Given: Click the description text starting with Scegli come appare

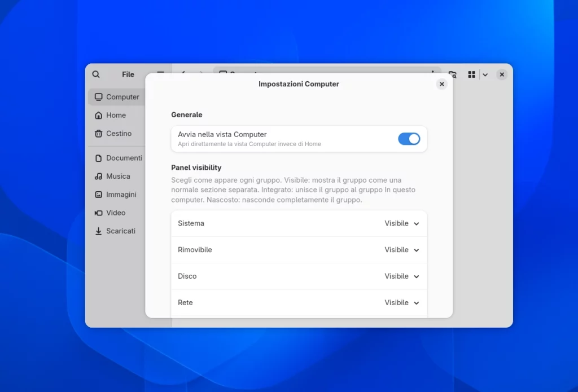Looking at the screenshot, I should [293, 190].
